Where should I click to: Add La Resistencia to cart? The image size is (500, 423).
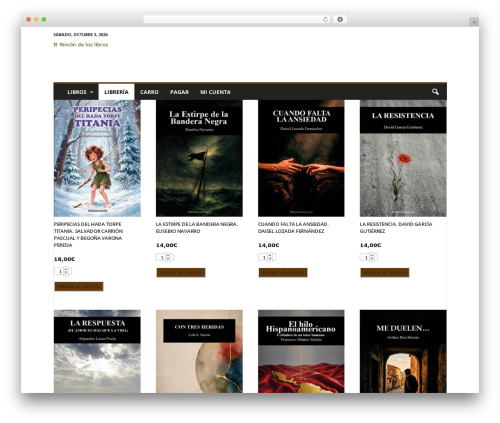pyautogui.click(x=385, y=272)
